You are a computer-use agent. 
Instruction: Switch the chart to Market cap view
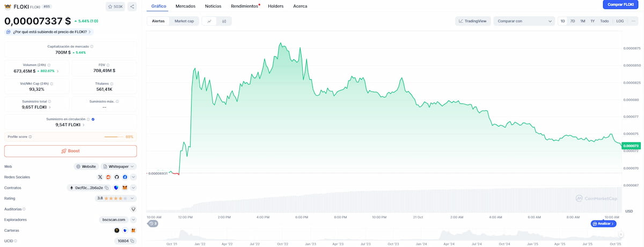click(x=184, y=21)
